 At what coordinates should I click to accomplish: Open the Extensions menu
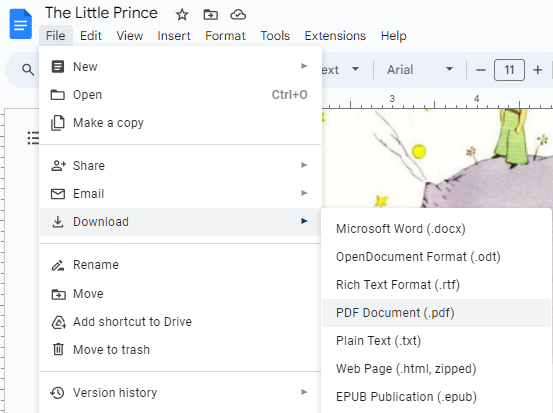pos(335,36)
